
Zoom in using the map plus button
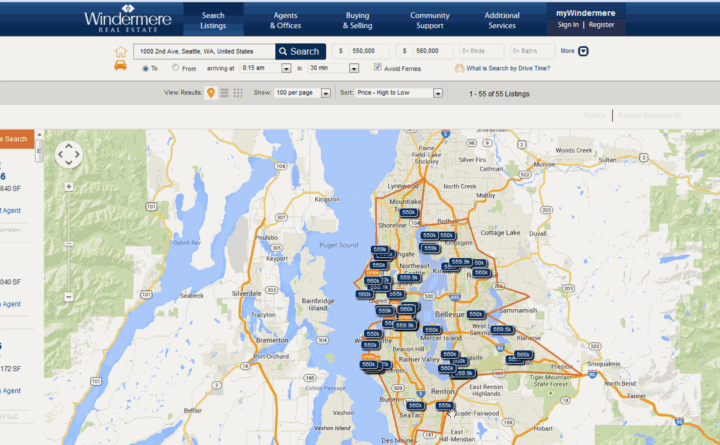click(x=68, y=186)
